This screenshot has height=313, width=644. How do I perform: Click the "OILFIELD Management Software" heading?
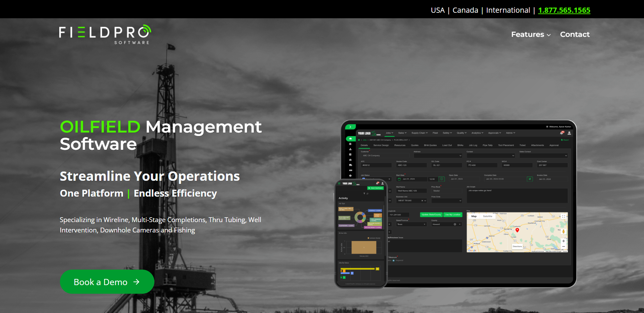tap(161, 135)
